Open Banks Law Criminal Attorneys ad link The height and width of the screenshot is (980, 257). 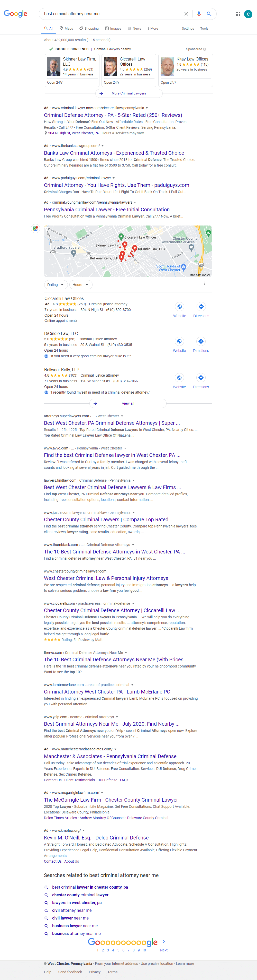(114, 153)
